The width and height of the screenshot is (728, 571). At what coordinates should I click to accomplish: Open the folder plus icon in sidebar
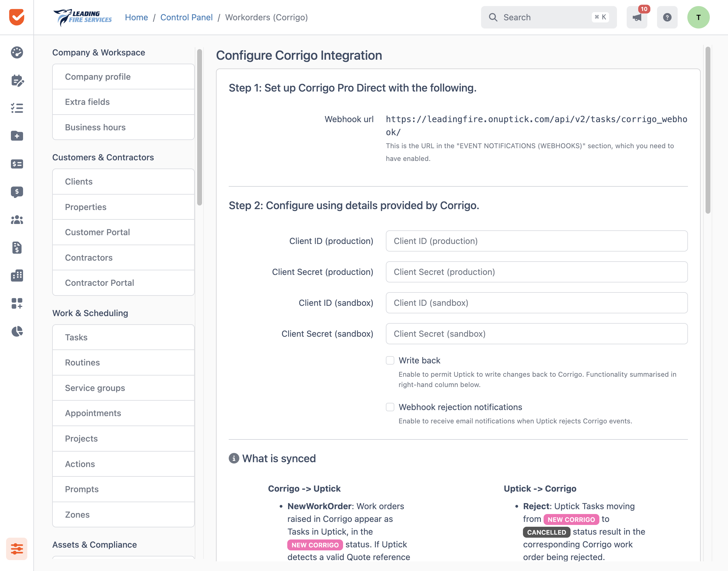coord(17,136)
